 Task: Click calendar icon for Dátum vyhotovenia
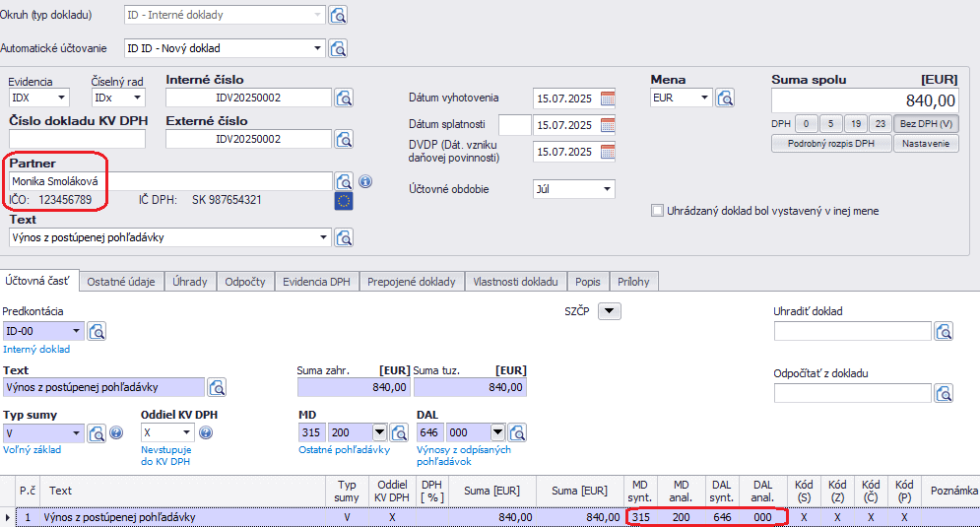pos(608,98)
